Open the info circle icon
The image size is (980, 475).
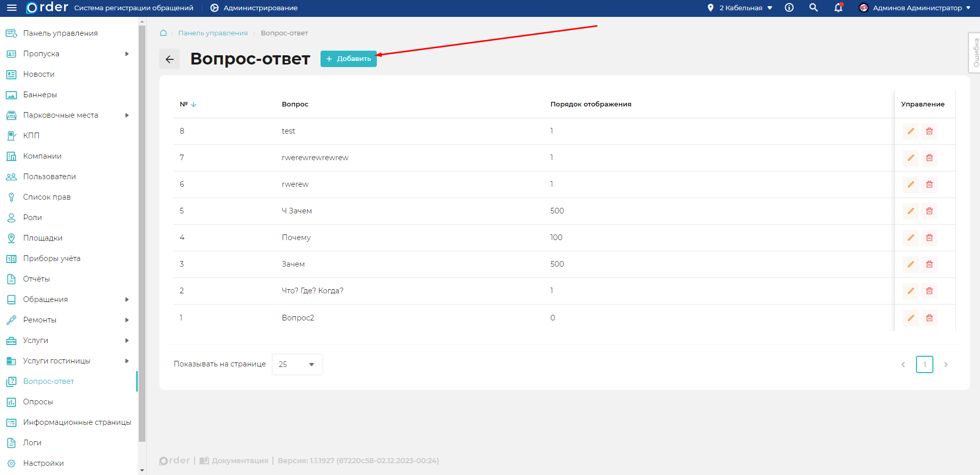point(789,8)
